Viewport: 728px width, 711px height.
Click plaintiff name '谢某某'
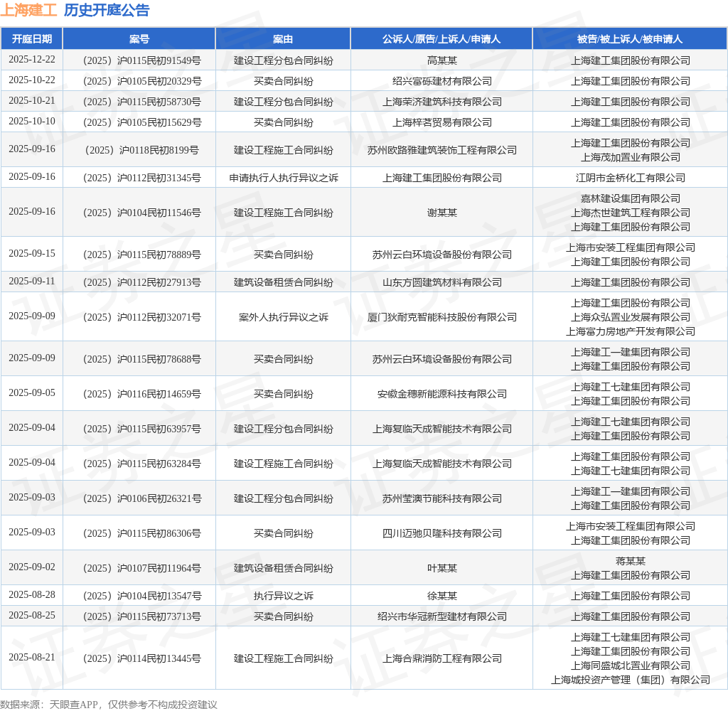(442, 213)
